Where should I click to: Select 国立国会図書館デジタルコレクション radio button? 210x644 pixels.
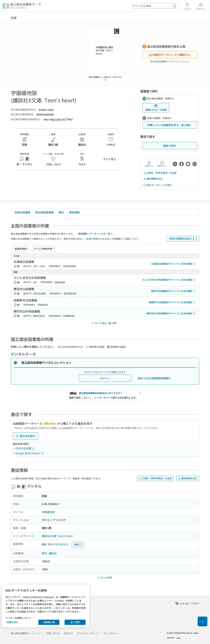pyautogui.click(x=16, y=363)
